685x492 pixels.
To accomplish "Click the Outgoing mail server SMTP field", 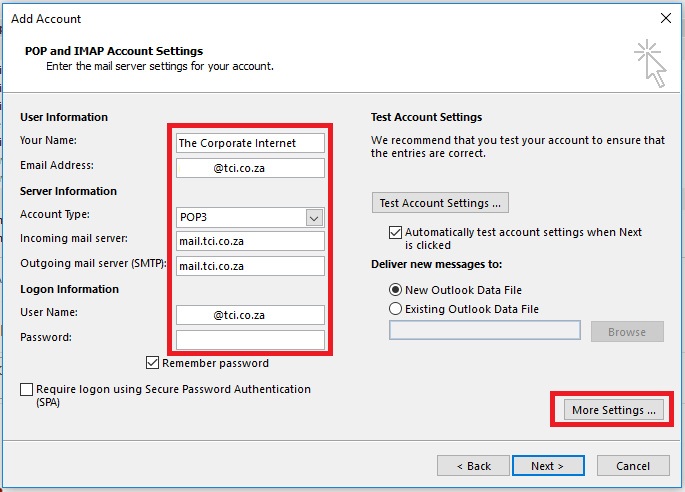I will tap(250, 266).
